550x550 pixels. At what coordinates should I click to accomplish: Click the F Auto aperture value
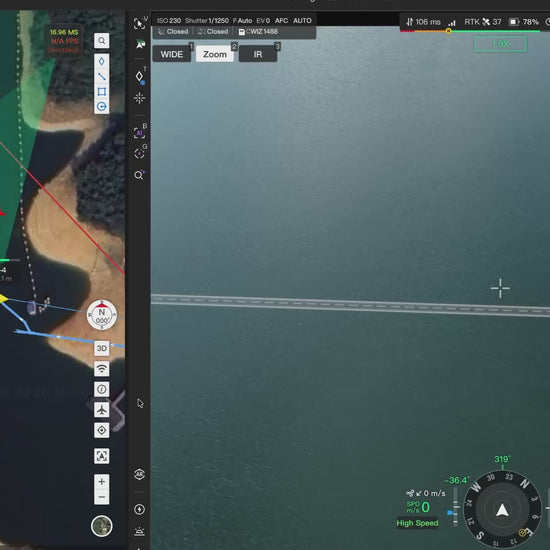pos(242,21)
